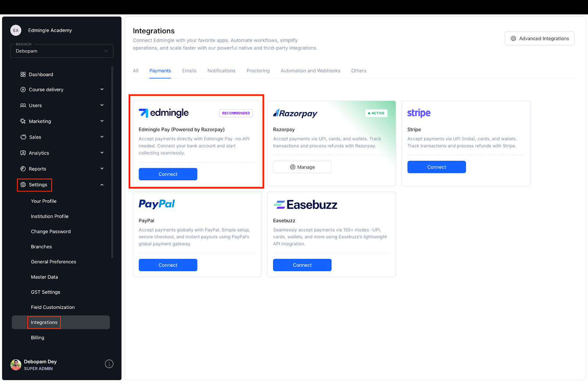Open the Billing settings page

coord(37,337)
